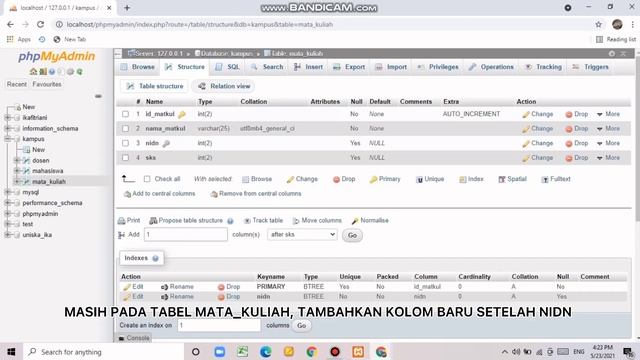Click Track table link
The image size is (640, 360).
263,221
